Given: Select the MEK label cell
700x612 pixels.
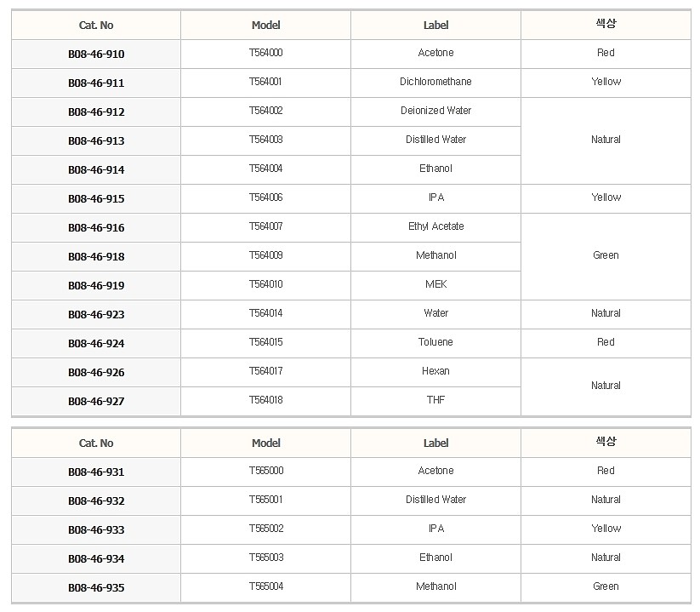Looking at the screenshot, I should pos(435,284).
